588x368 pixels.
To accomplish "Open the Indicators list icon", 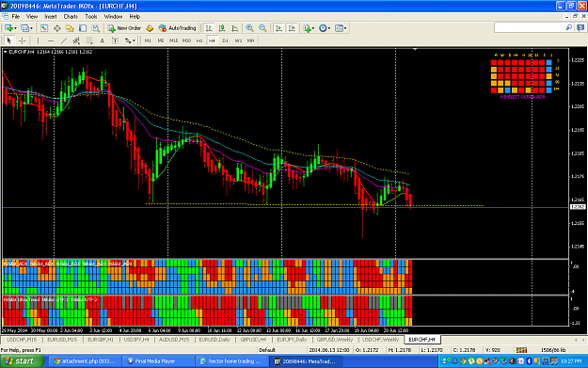I will point(307,28).
